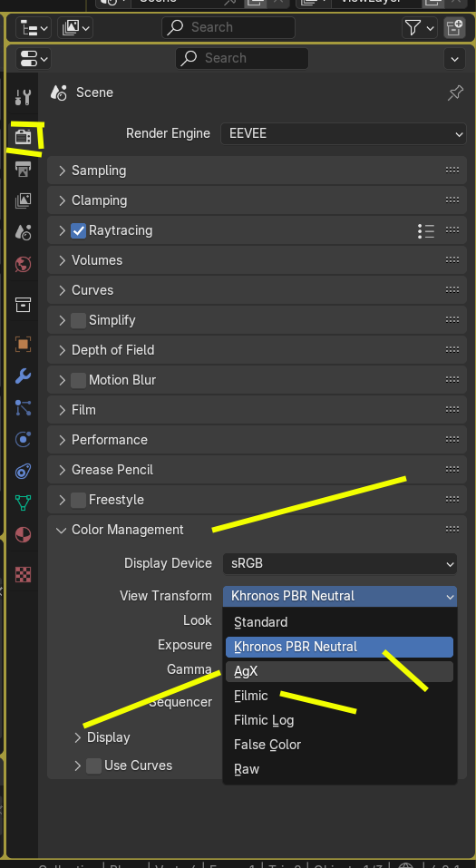This screenshot has width=476, height=868.
Task: Click the grip handle on Sampling panel
Action: [452, 171]
